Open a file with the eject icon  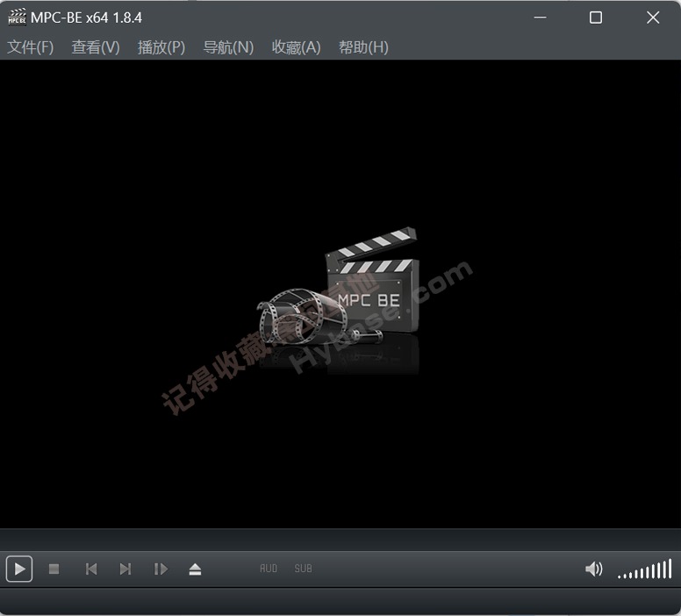pos(195,569)
